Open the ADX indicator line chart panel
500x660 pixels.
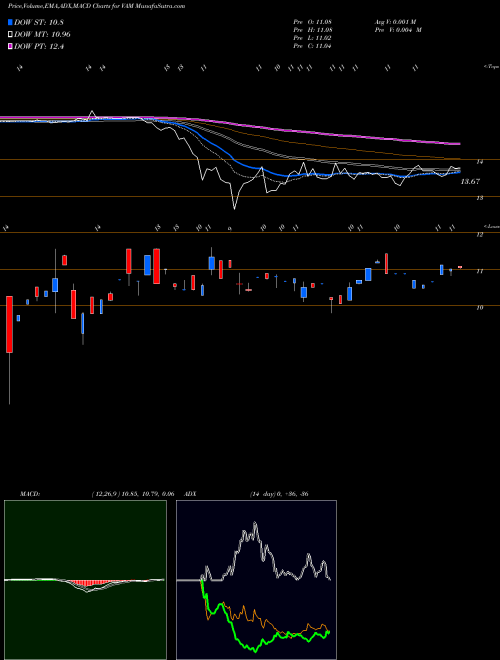[256, 580]
